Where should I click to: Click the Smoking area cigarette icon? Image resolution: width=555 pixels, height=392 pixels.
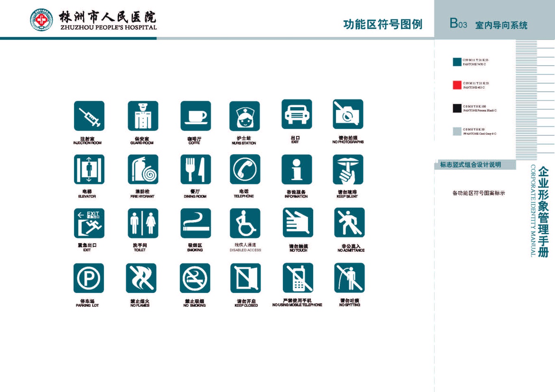[195, 223]
